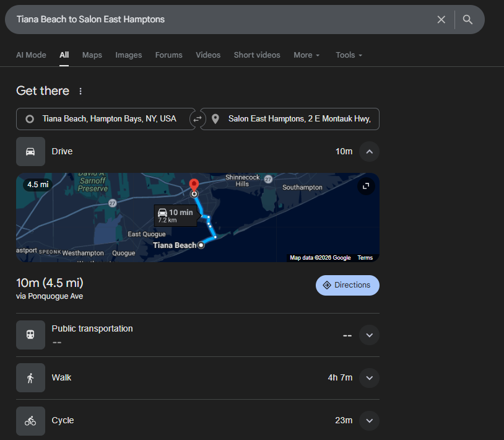The image size is (504, 440).
Task: Expand the map to full screen
Action: (366, 186)
